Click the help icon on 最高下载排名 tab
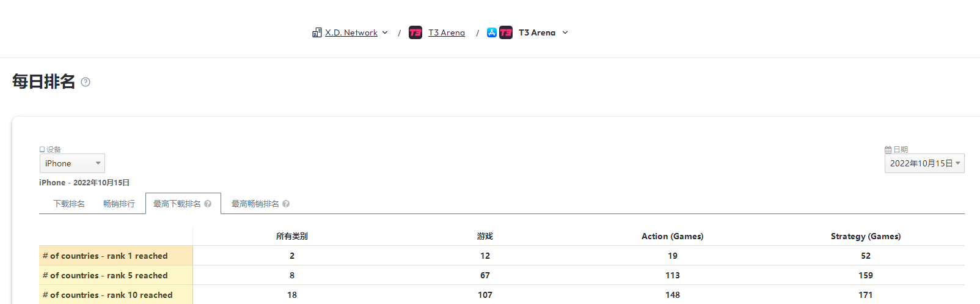 click(208, 204)
